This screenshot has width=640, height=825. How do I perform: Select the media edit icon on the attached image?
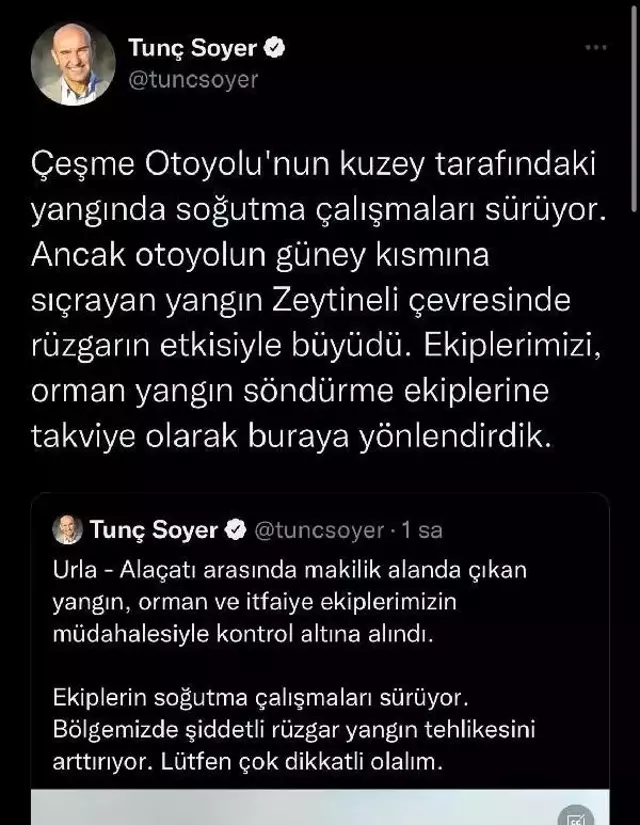click(575, 816)
